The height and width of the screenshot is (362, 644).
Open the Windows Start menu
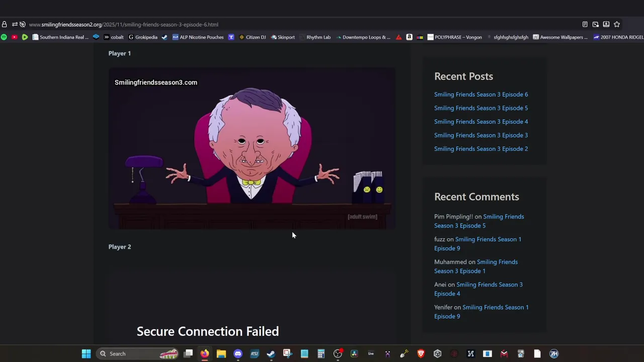[86, 353]
